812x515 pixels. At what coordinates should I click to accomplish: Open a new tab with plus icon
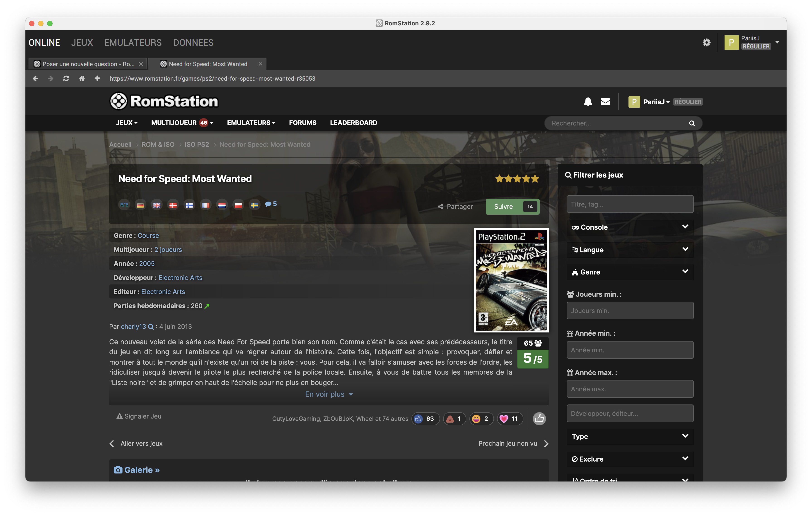(x=97, y=79)
